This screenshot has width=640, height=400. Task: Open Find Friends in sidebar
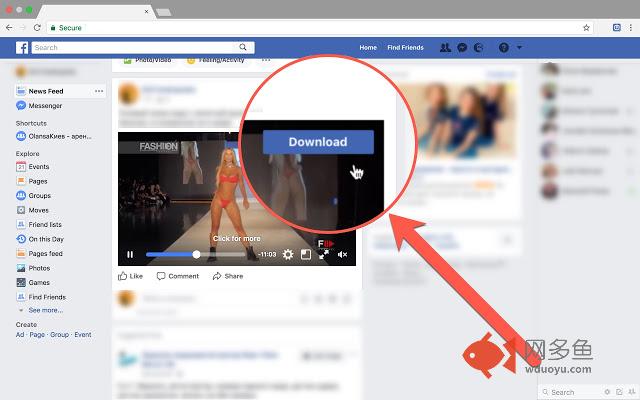tap(41, 297)
